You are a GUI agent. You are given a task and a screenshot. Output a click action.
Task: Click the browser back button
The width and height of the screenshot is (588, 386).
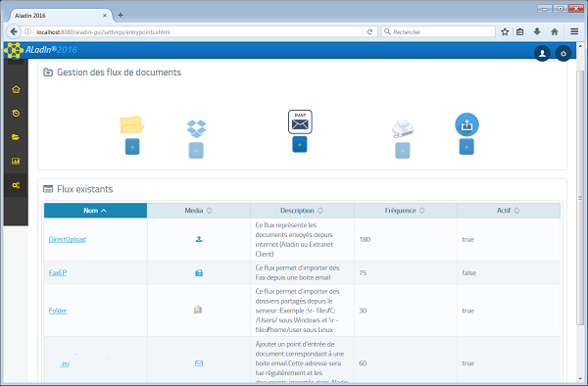14,32
